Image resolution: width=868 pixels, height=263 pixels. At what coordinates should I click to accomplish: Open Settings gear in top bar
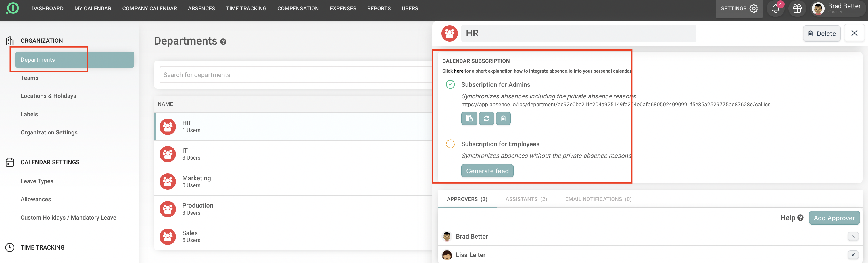pyautogui.click(x=739, y=9)
